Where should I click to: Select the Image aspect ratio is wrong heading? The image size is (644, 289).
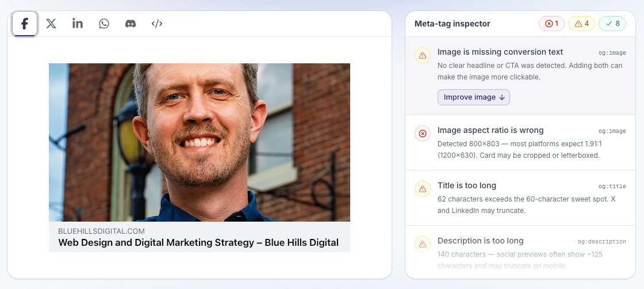coord(490,130)
